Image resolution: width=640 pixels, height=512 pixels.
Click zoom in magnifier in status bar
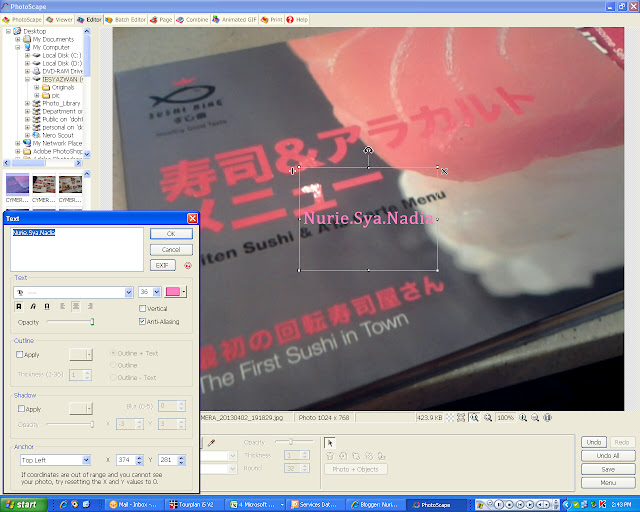tap(523, 418)
